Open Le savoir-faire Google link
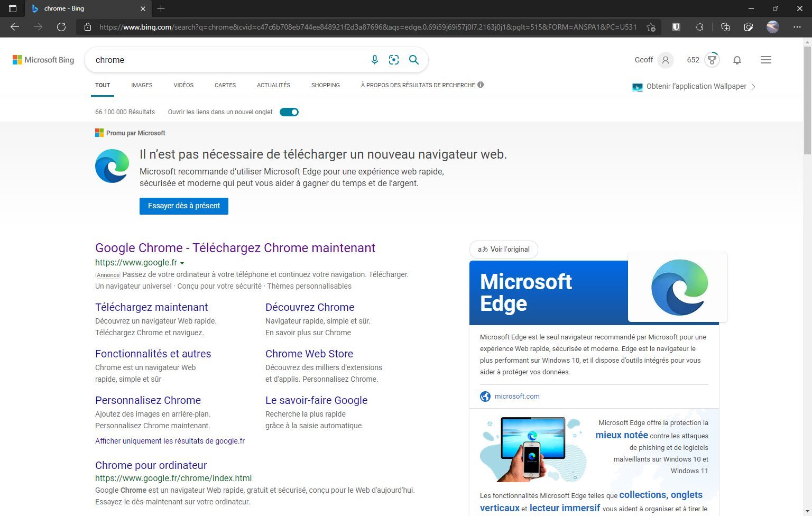The image size is (812, 516). (317, 400)
